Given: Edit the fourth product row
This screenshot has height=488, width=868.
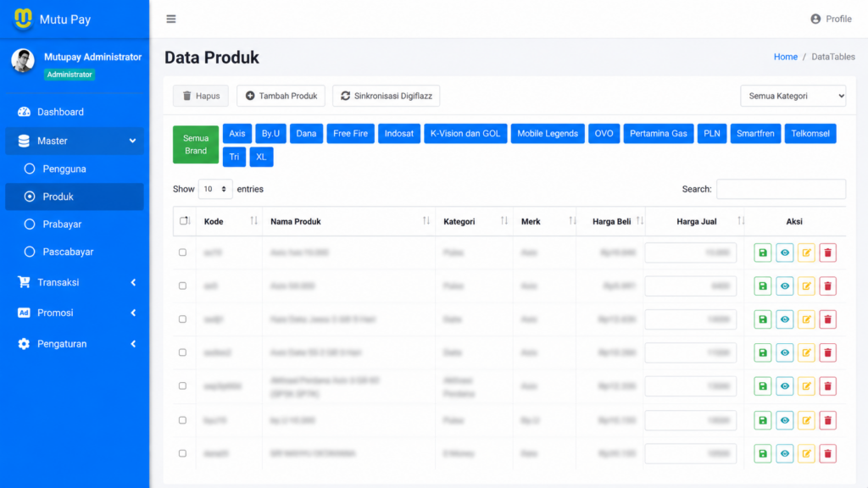Looking at the screenshot, I should pos(806,352).
